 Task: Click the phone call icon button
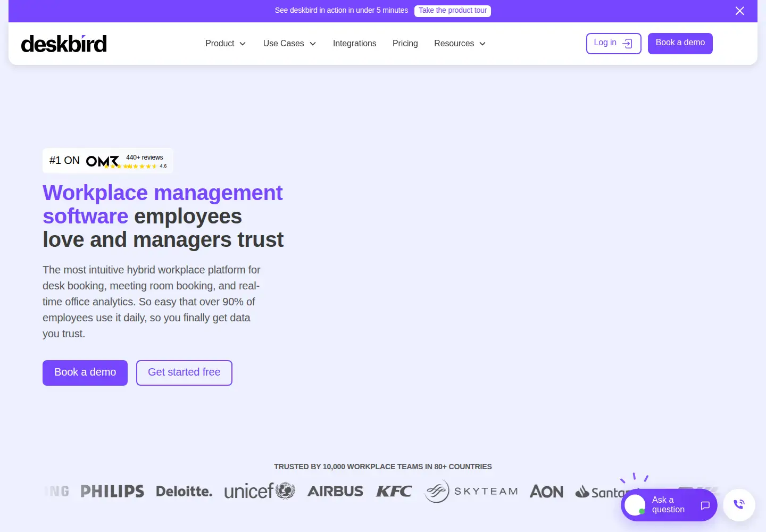pyautogui.click(x=739, y=505)
